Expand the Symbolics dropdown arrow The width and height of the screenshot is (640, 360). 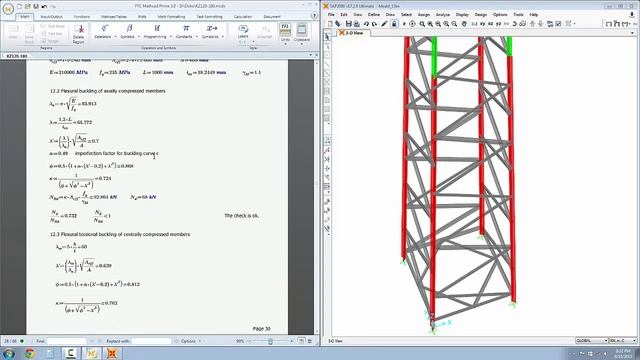(222, 37)
